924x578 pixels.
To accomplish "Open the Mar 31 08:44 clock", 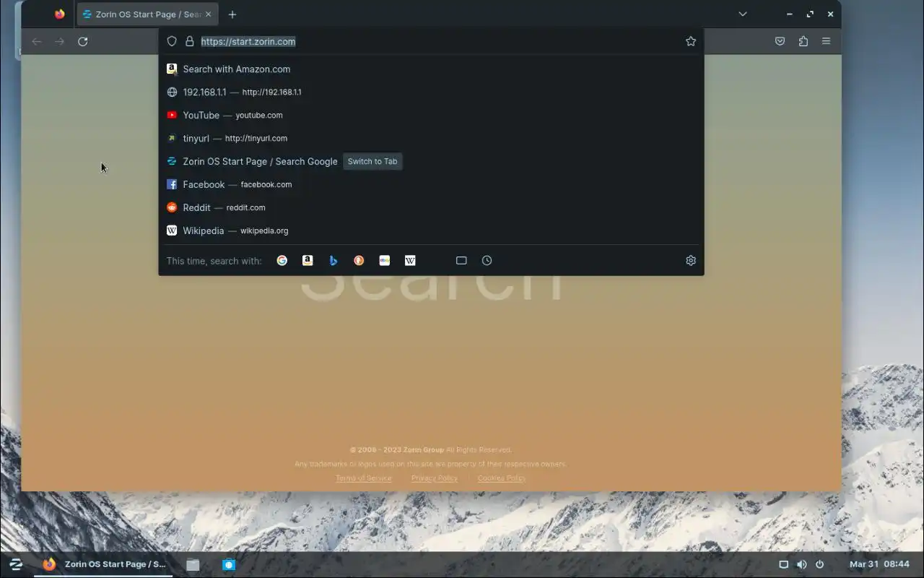I will pyautogui.click(x=879, y=564).
